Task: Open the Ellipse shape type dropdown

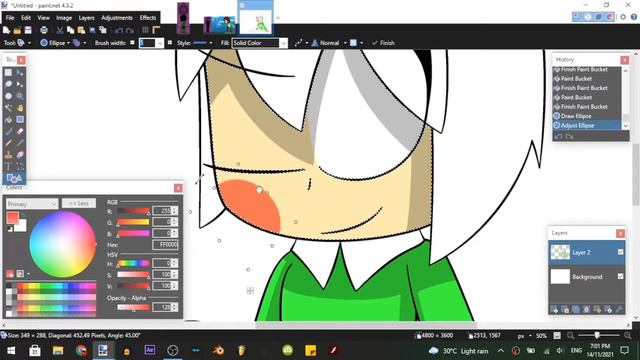Action: coord(55,43)
